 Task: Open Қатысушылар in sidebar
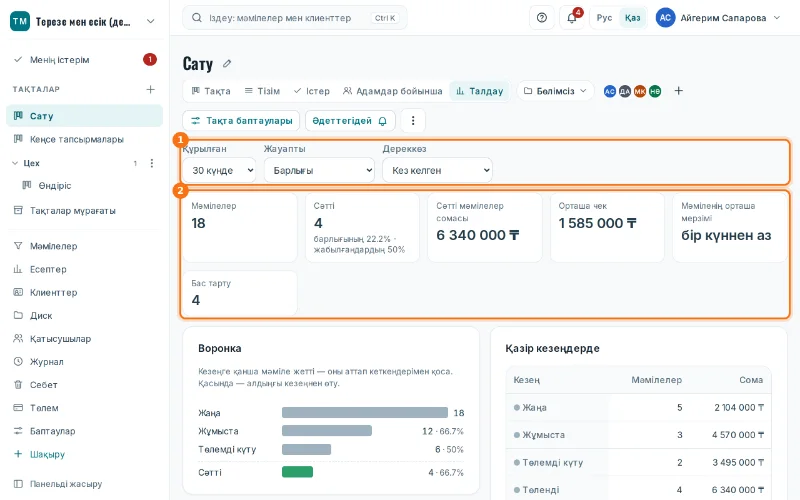coord(84,339)
